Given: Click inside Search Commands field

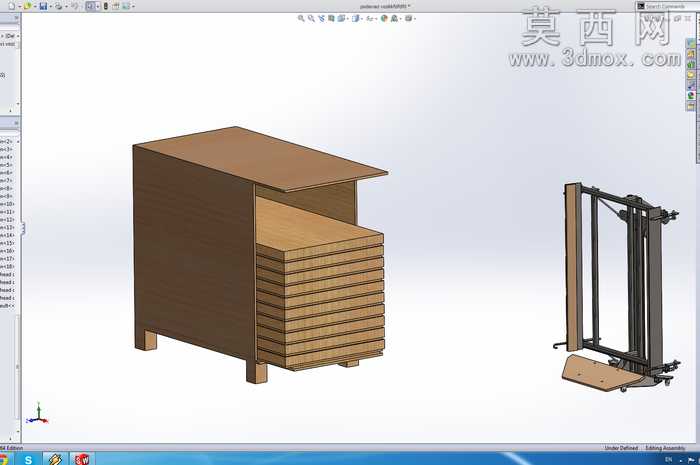Looking at the screenshot, I should click(665, 6).
